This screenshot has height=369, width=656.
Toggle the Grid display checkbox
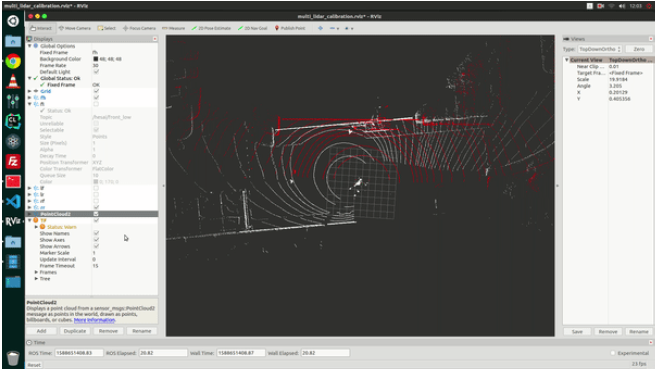coord(96,91)
